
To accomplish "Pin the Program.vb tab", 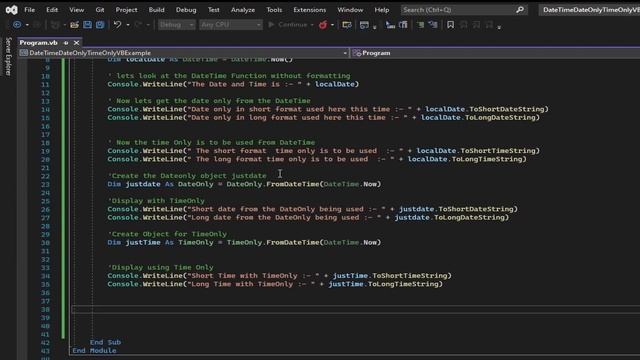I will pos(66,42).
